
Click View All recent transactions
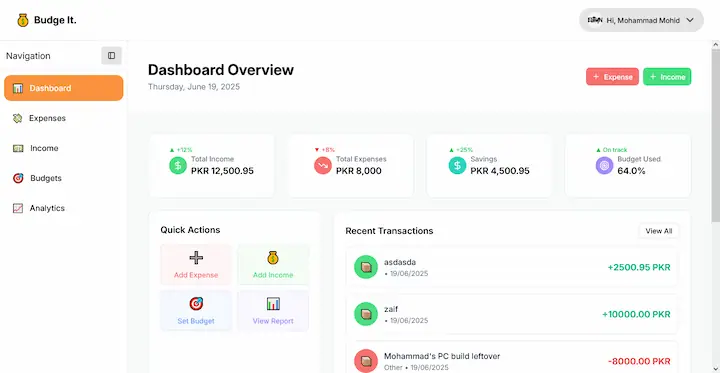[658, 231]
